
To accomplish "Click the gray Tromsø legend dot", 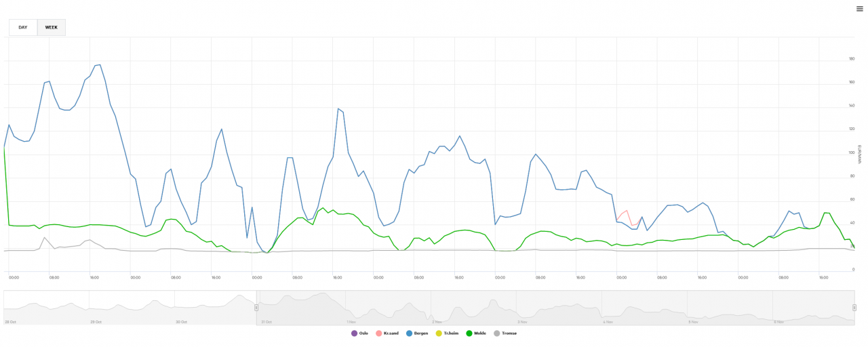I will coord(496,333).
